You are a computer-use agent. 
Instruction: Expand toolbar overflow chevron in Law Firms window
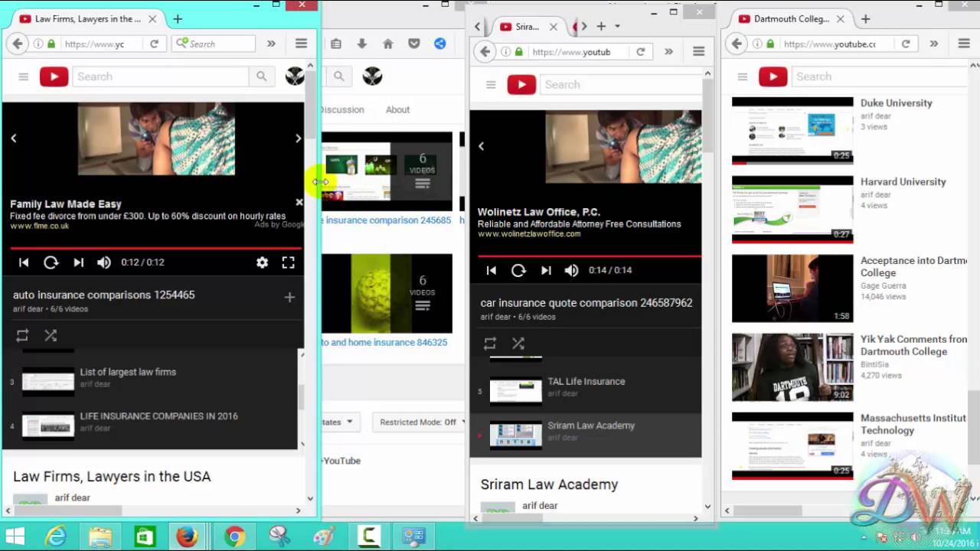pyautogui.click(x=271, y=44)
